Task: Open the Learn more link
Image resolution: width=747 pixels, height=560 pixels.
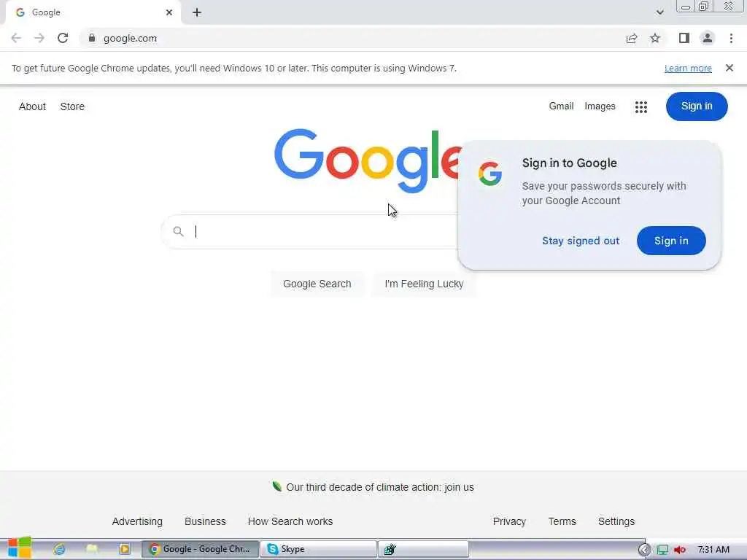Action: [688, 68]
